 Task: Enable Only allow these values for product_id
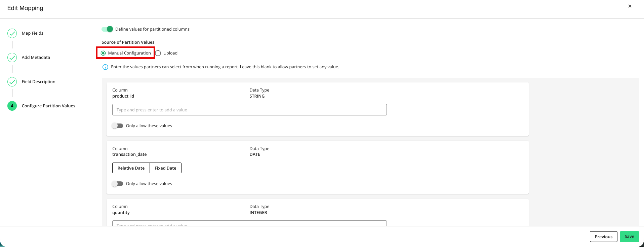[117, 126]
